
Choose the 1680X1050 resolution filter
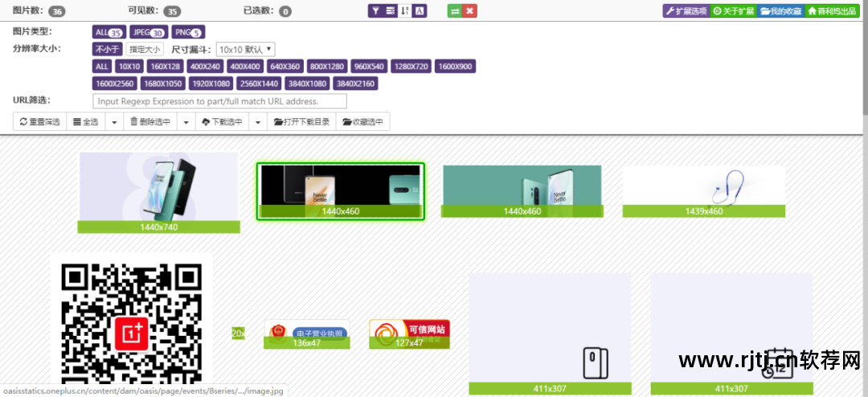tap(162, 84)
